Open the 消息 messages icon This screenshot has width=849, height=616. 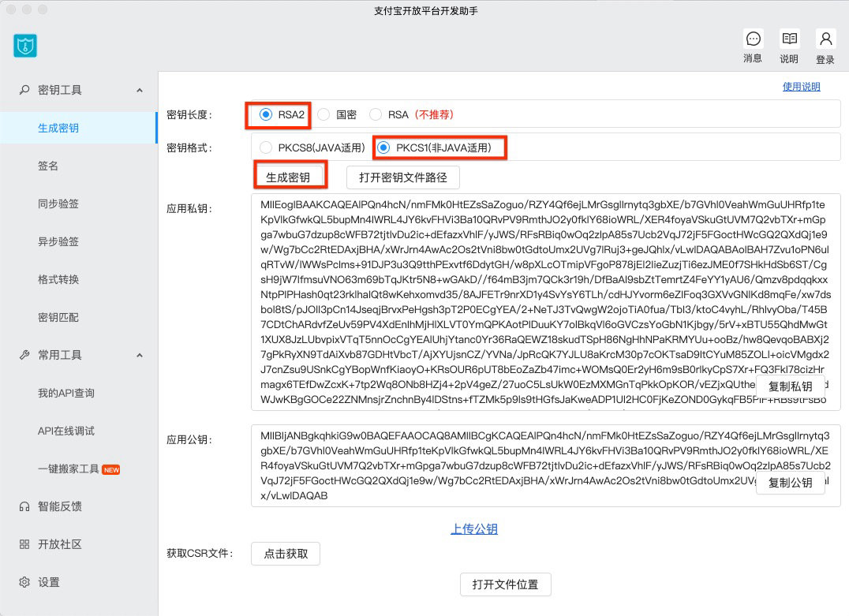tap(754, 39)
